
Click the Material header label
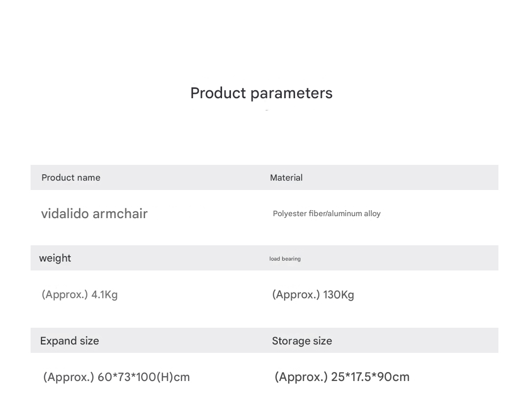(x=286, y=178)
